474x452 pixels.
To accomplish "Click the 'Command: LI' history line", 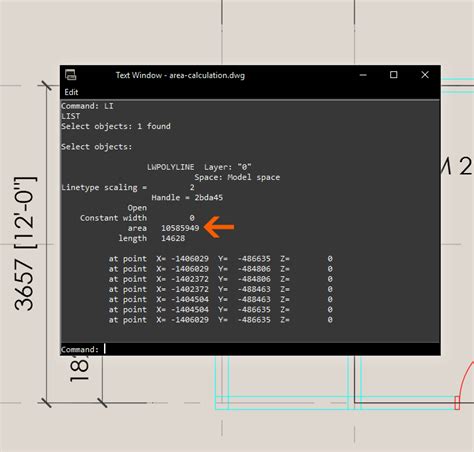I will coord(87,106).
